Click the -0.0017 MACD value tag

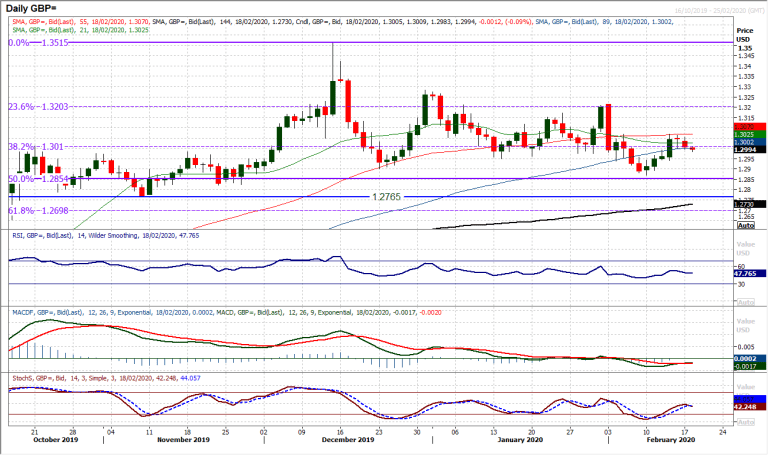coord(750,366)
